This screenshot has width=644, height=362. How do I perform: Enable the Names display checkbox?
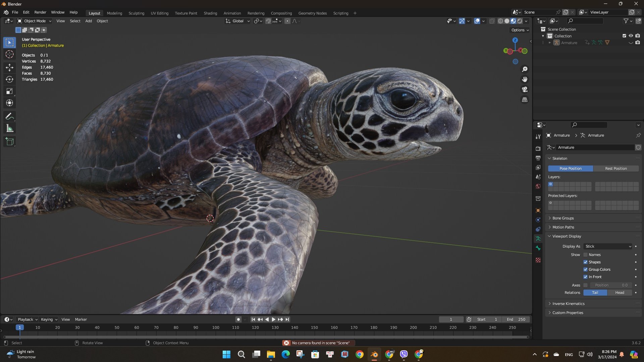(585, 255)
